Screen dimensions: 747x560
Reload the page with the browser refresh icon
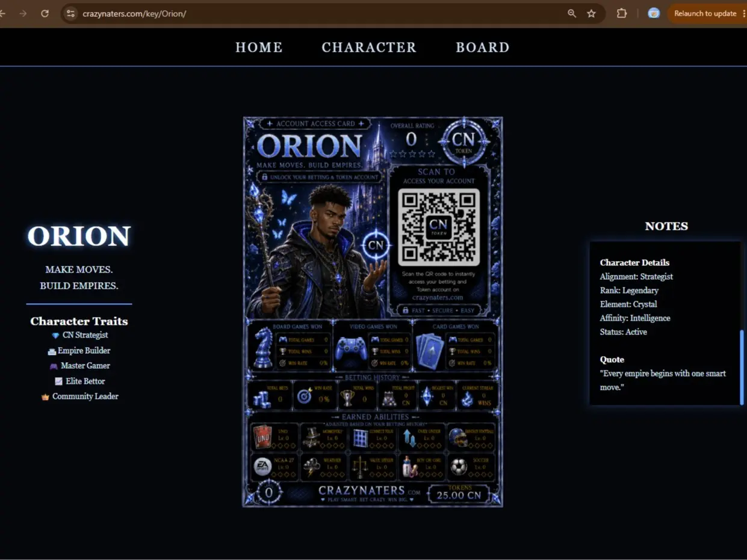click(45, 13)
